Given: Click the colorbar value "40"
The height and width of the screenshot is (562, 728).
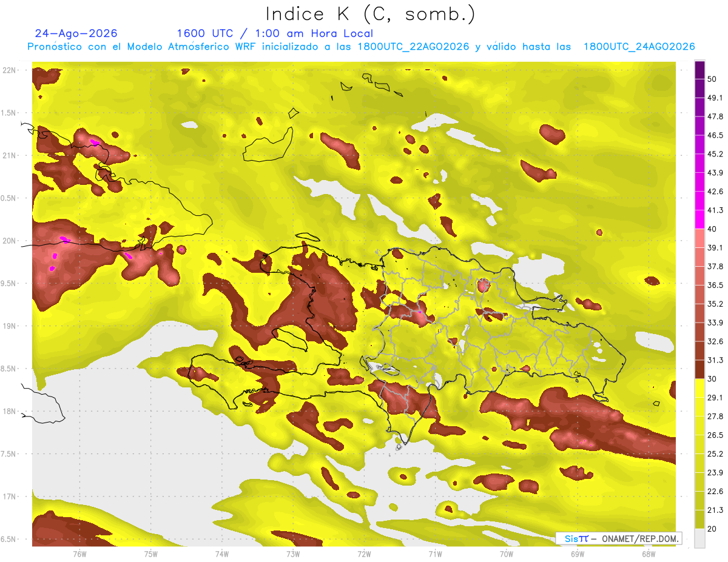Looking at the screenshot, I should coord(712,229).
